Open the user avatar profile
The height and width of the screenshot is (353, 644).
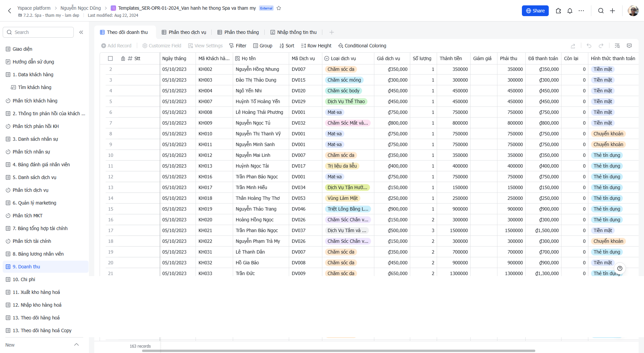pyautogui.click(x=633, y=11)
